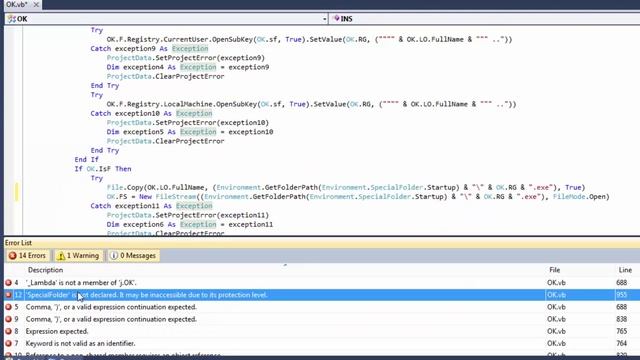Screen dimensions: 640x360
Task: Click the error icon on row 5
Action: (x=8, y=307)
